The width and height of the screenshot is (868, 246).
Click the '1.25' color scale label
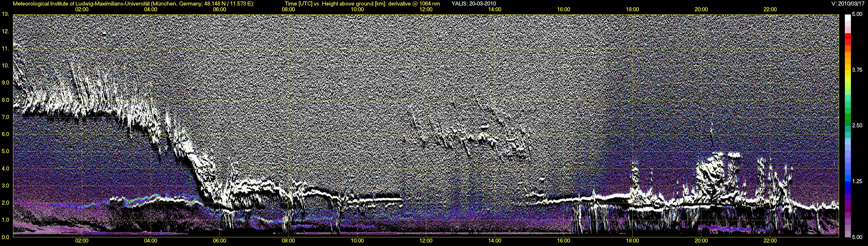point(857,181)
